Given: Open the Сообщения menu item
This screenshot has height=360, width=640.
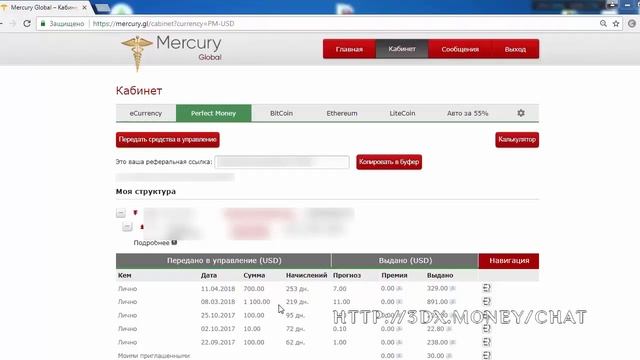Looking at the screenshot, I should (x=460, y=49).
